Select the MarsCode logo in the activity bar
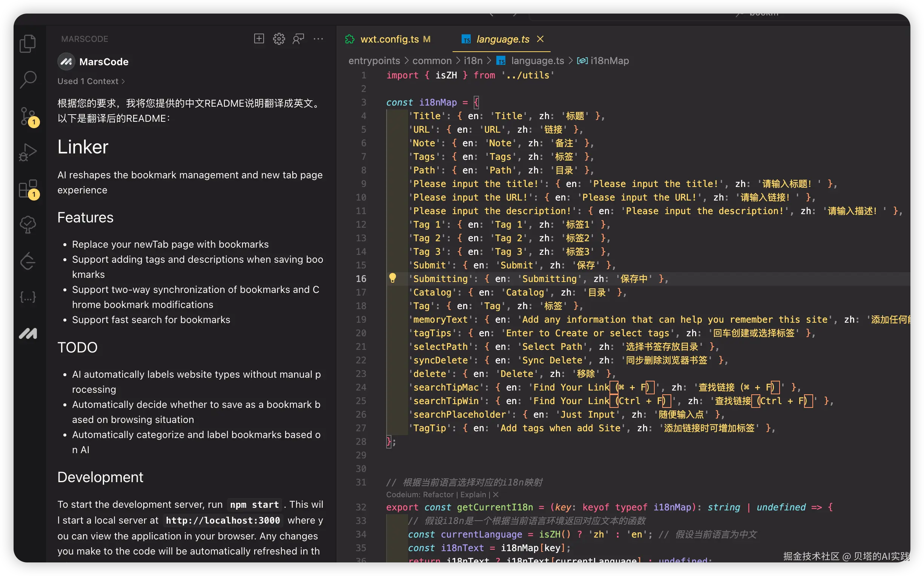 28,333
